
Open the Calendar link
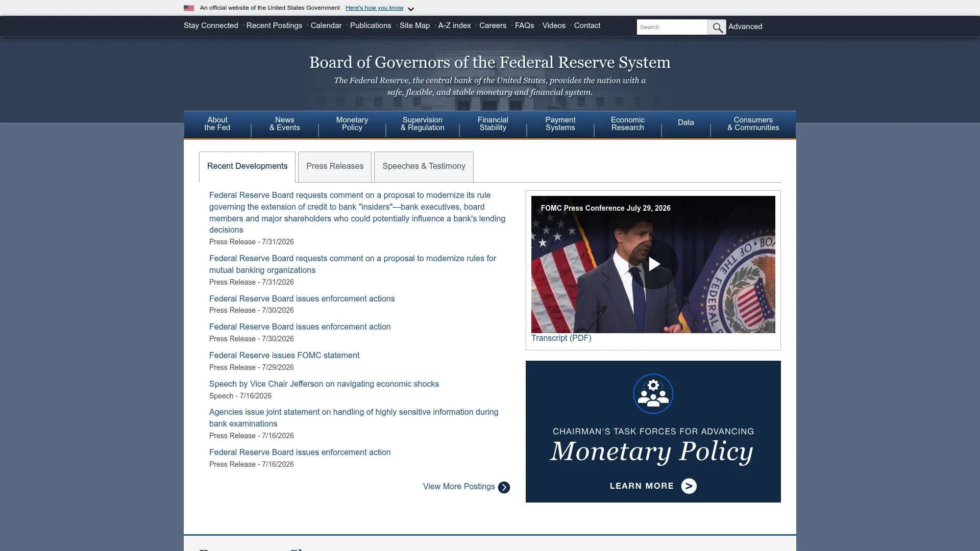tap(326, 26)
